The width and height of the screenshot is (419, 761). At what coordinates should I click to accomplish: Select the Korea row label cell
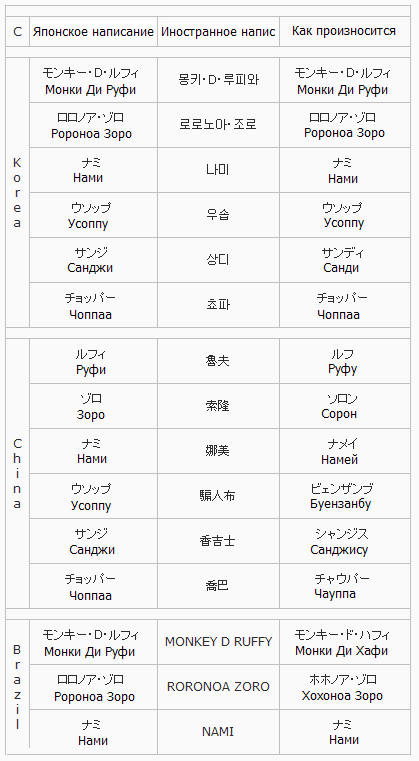coord(17,192)
